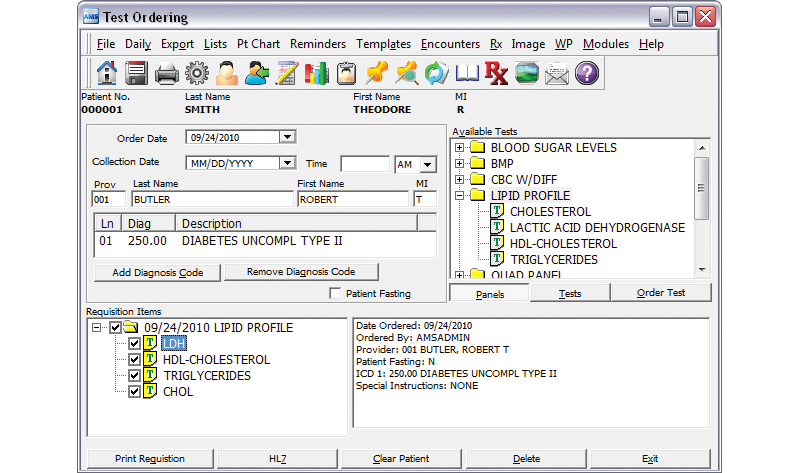Switch to the Tests tab
Viewport: 800px width, 473px height.
(569, 293)
